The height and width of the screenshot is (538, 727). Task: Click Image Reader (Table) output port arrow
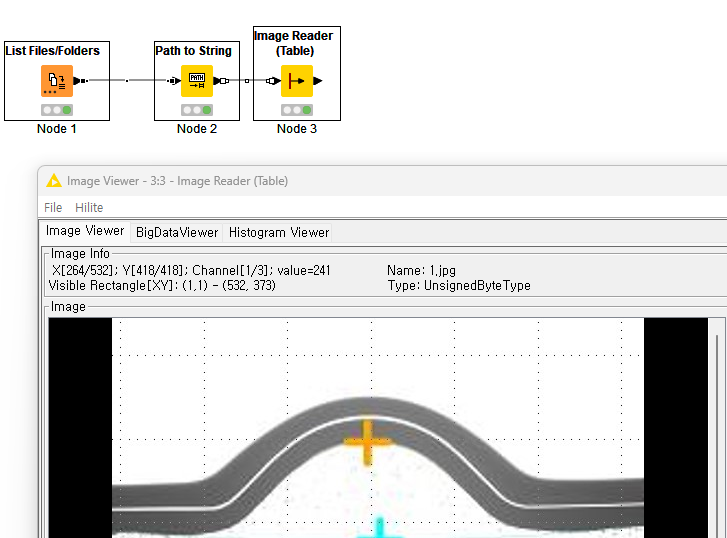318,81
